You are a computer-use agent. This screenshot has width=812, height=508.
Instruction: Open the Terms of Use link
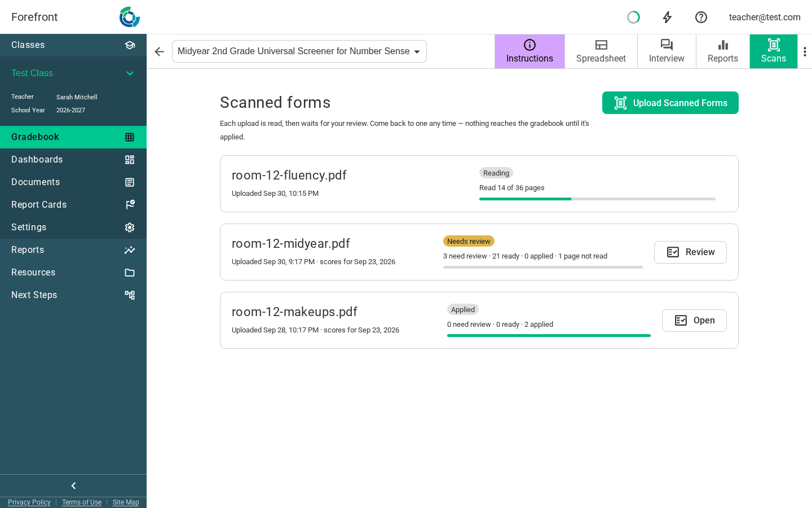(x=82, y=502)
